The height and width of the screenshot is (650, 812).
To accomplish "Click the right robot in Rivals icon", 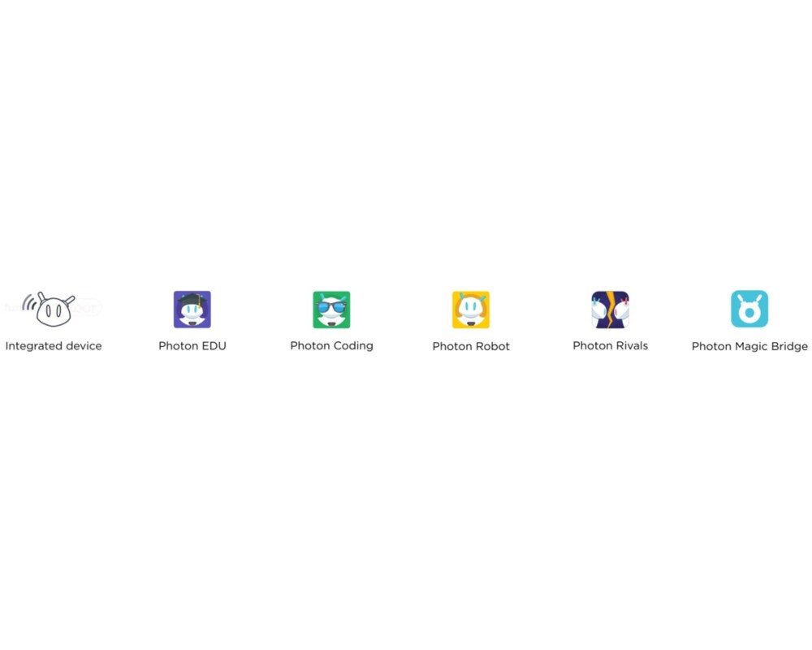I will pyautogui.click(x=622, y=311).
